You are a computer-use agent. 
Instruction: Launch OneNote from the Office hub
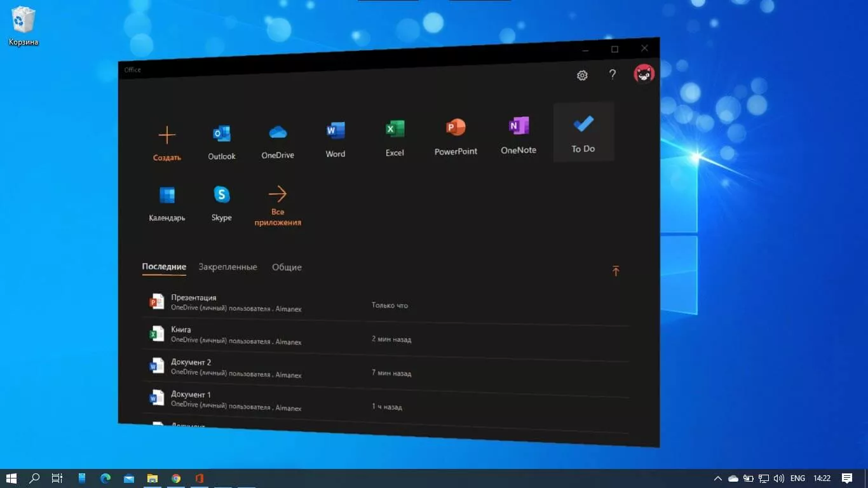coord(519,135)
